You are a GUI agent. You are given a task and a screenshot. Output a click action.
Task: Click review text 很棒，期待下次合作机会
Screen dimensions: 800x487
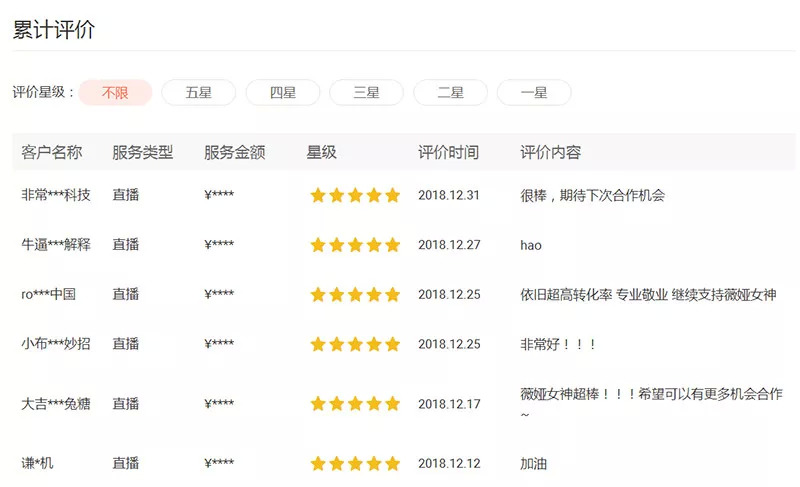point(592,195)
